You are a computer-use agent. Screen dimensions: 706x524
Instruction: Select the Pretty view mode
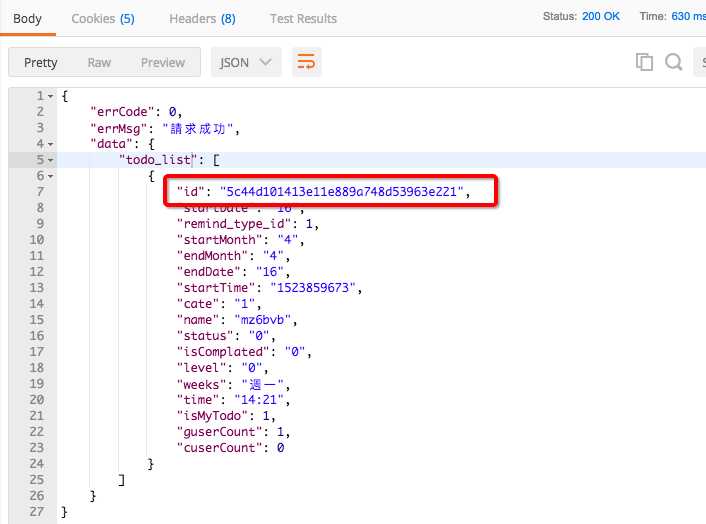tap(41, 63)
